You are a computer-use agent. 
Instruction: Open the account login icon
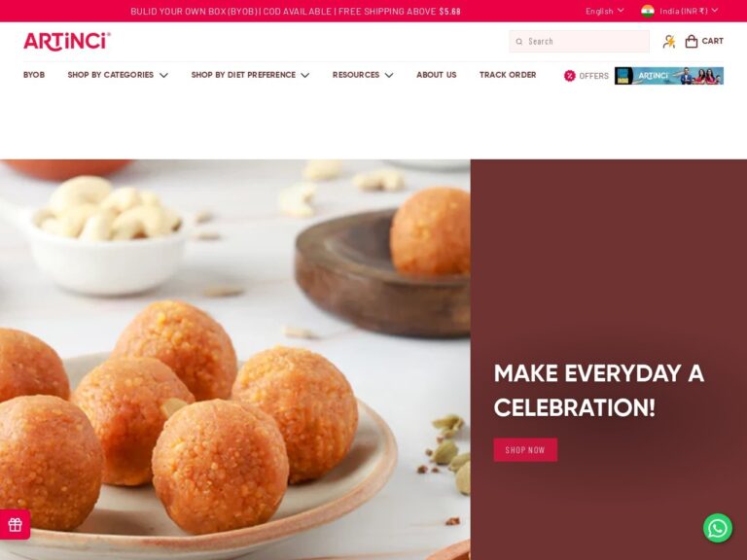669,42
